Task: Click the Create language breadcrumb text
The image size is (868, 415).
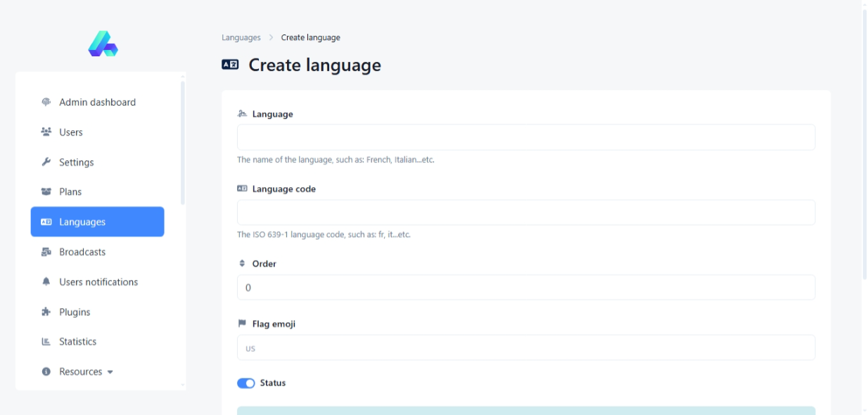Action: pos(310,37)
